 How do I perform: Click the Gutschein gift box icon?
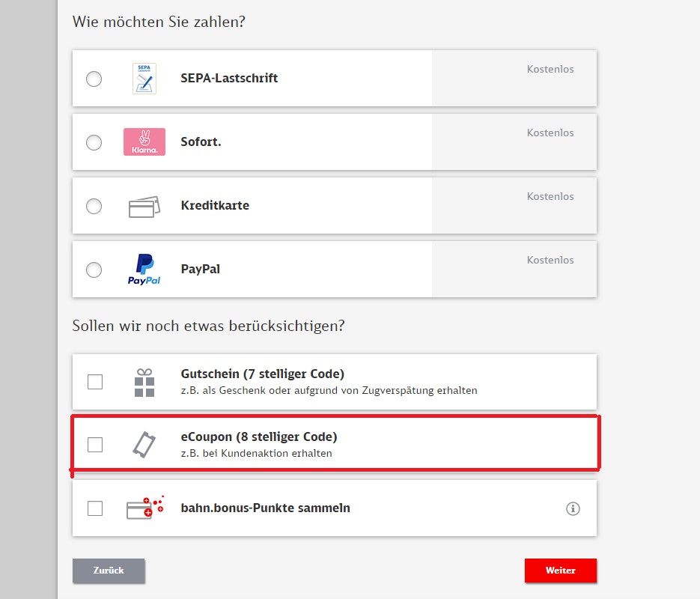click(x=144, y=383)
